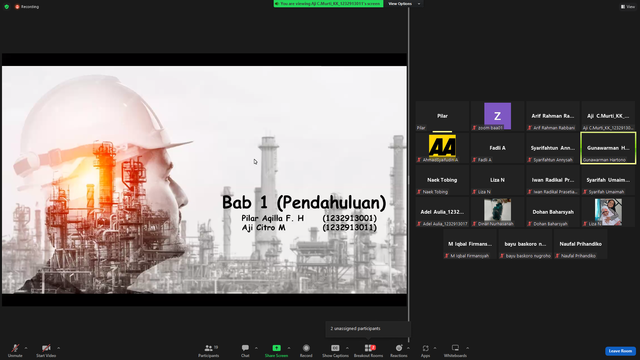The width and height of the screenshot is (640, 360).
Task: Click muted mic icon on Fadli A tile
Action: click(474, 160)
